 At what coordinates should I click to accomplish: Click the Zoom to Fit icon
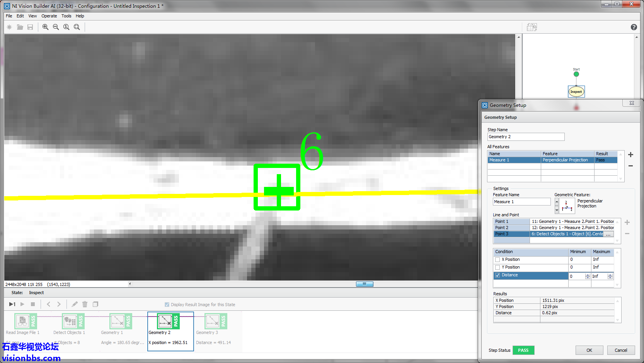click(x=77, y=27)
